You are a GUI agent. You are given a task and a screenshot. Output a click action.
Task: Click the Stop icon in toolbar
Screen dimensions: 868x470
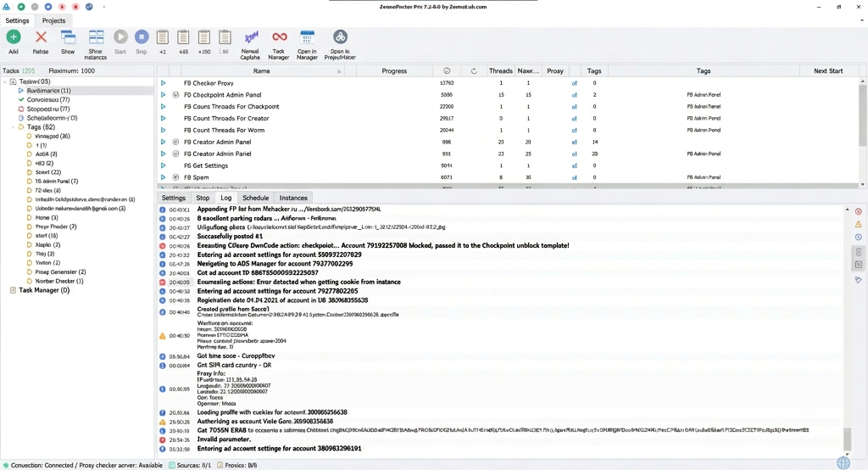pos(142,36)
